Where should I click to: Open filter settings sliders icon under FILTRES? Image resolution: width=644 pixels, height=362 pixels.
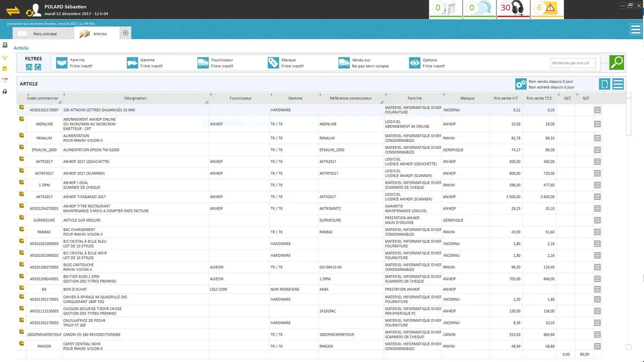[x=30, y=67]
